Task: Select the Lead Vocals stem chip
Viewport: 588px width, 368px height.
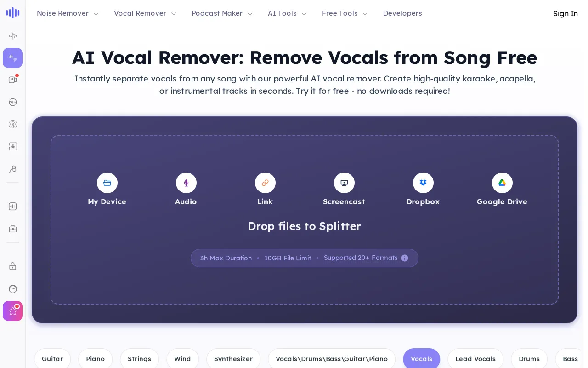Action: click(x=475, y=359)
